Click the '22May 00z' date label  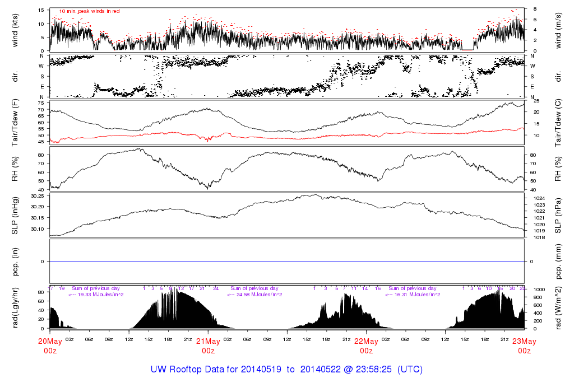pyautogui.click(x=366, y=346)
